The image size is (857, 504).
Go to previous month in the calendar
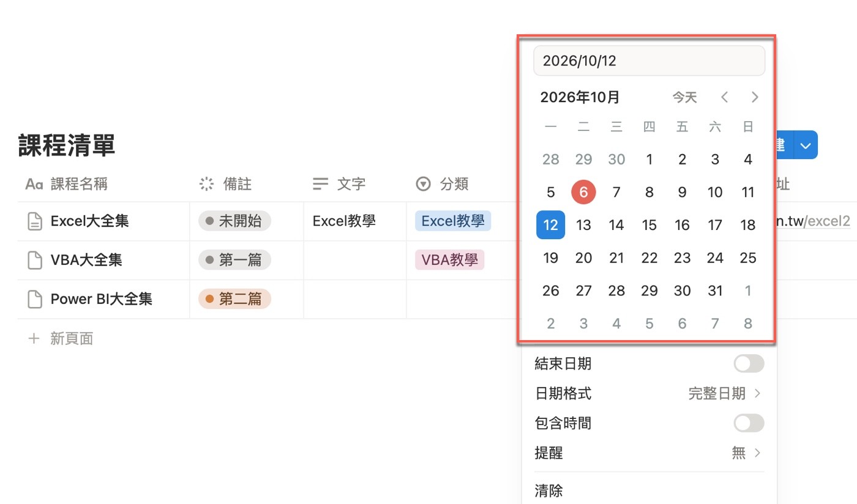[x=725, y=97]
